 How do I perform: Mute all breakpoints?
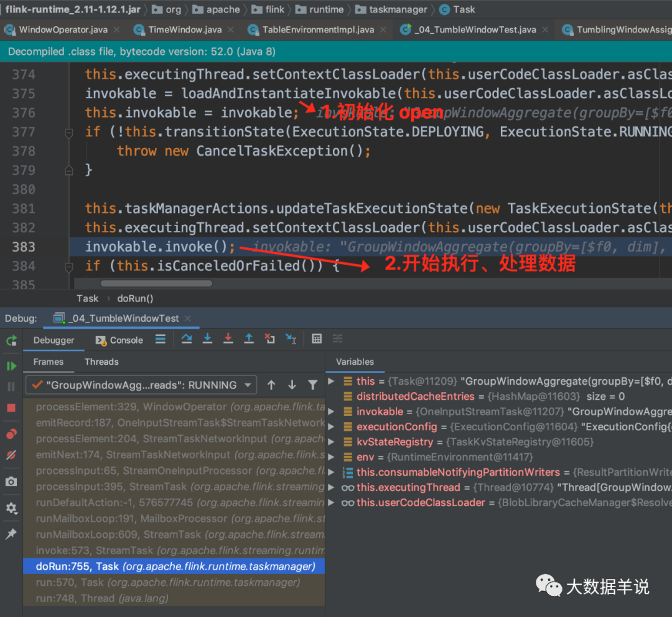[11, 453]
